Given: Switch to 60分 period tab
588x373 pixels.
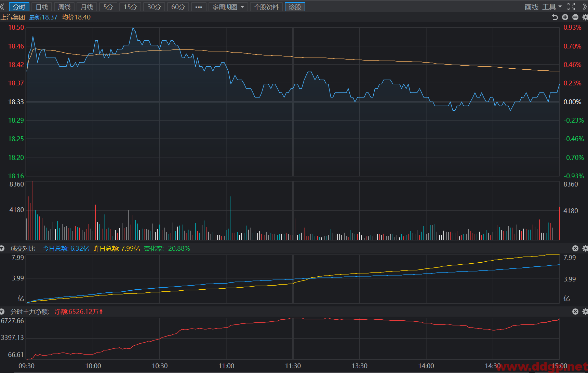Looking at the screenshot, I should [178, 7].
